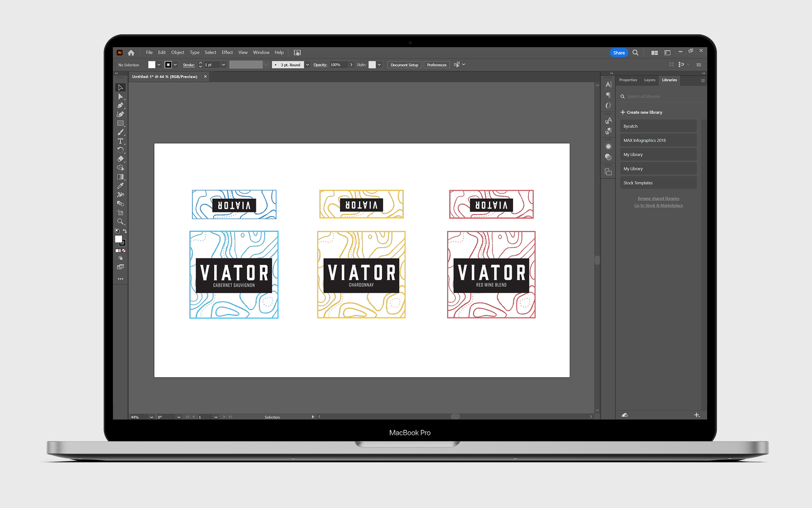Swap fill and stroke colors
The height and width of the screenshot is (508, 812).
coord(125,231)
